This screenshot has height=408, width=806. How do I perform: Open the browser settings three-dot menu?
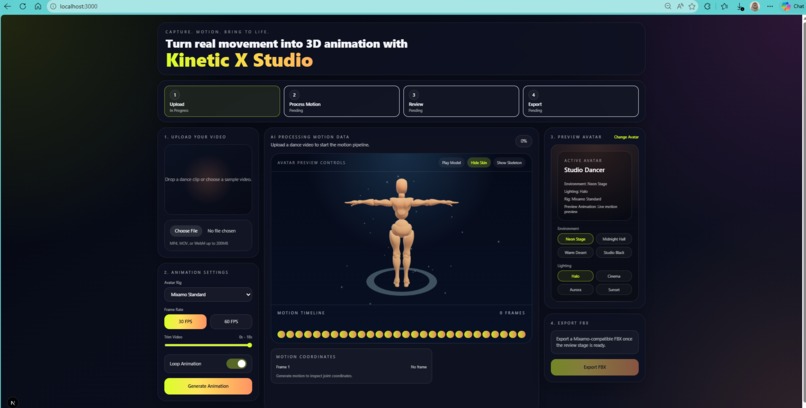click(x=770, y=6)
